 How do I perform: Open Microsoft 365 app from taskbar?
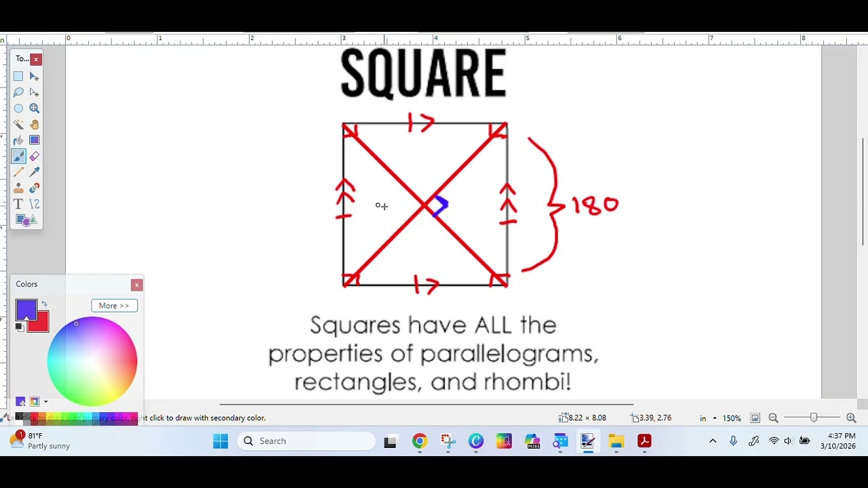(532, 441)
